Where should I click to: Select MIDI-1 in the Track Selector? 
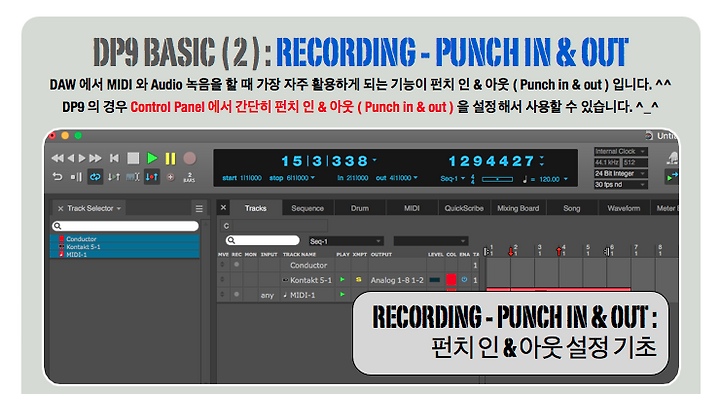click(124, 254)
